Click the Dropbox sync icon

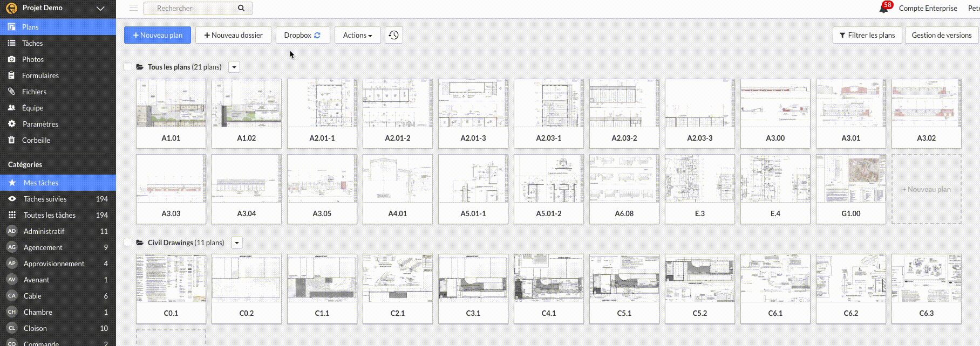(x=317, y=35)
